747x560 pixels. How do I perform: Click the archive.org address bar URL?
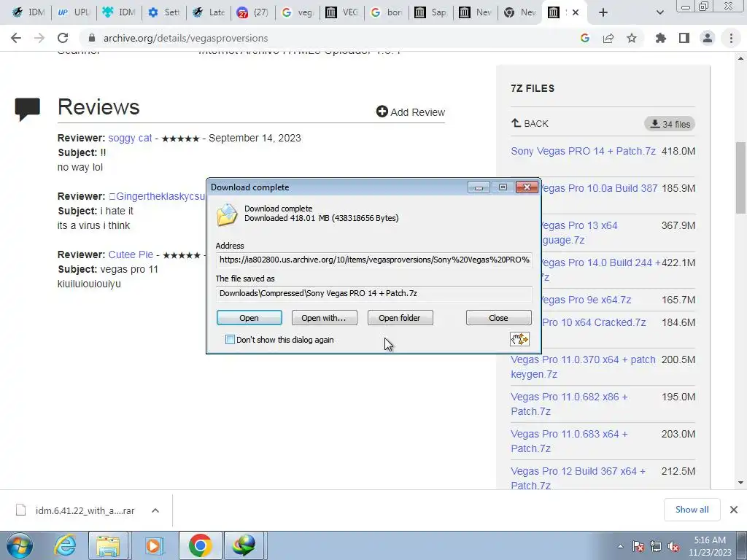coord(186,38)
